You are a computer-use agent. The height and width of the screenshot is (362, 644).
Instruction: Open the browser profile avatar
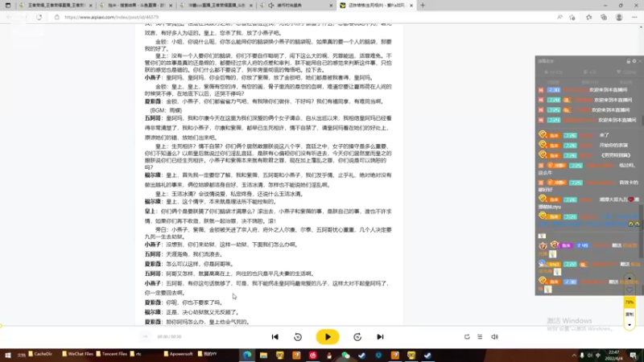(x=619, y=17)
